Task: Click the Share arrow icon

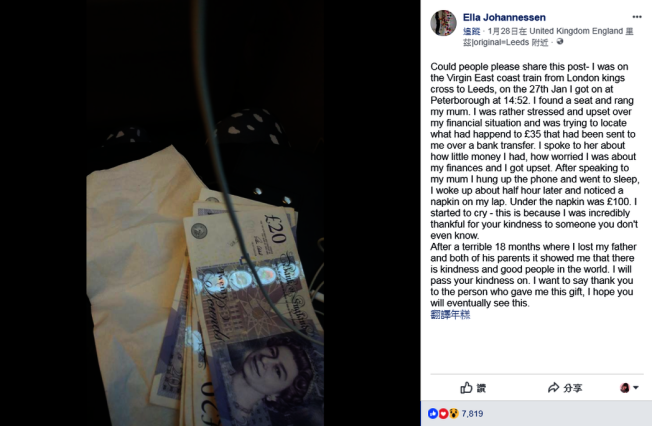Action: pyautogui.click(x=553, y=388)
